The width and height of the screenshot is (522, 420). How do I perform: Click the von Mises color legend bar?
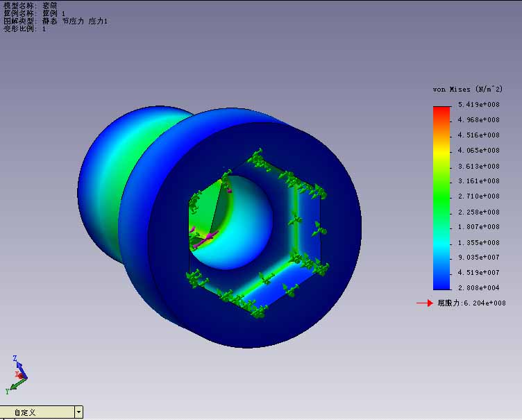441,198
